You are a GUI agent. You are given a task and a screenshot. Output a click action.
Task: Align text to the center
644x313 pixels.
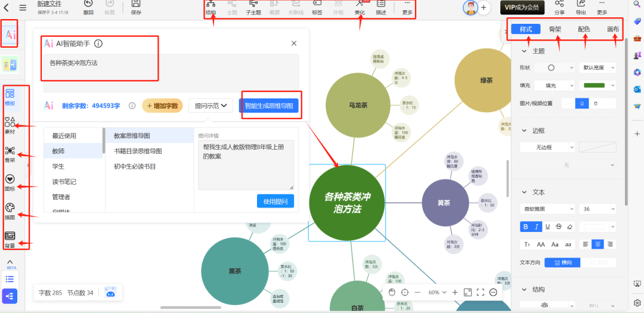(598, 244)
